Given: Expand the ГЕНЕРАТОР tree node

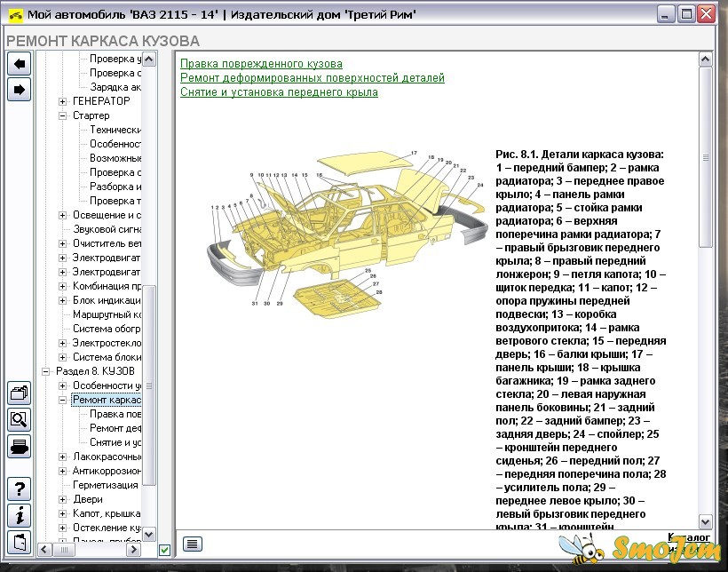Looking at the screenshot, I should pos(63,101).
